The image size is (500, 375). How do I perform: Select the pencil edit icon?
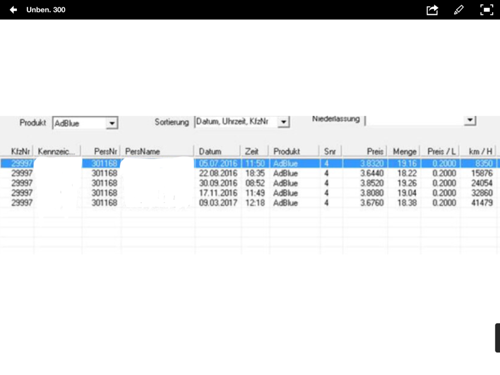coord(459,10)
